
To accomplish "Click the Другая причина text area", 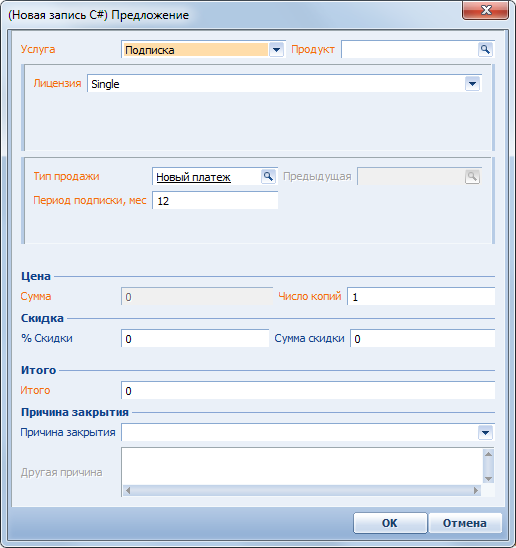I will tap(302, 466).
